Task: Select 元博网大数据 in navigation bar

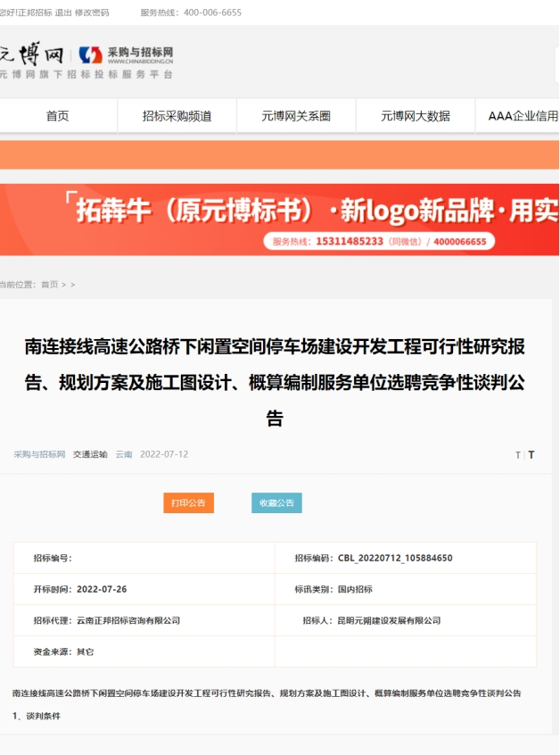Action: click(x=415, y=116)
